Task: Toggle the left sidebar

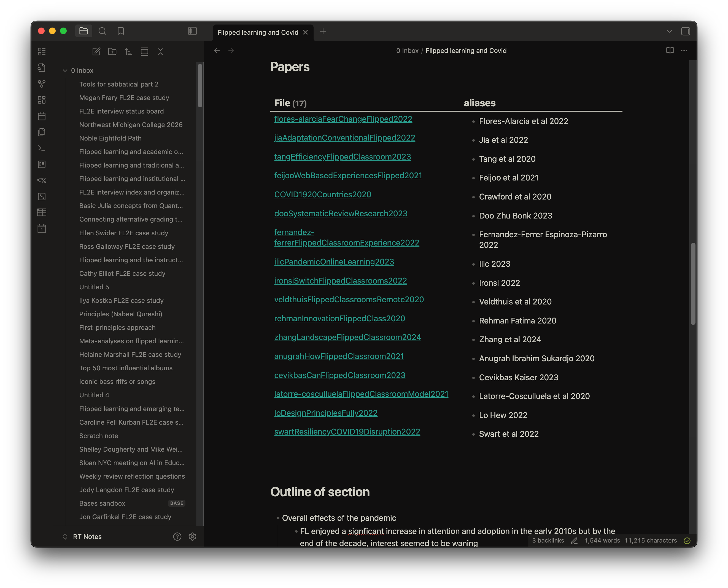Action: (192, 31)
